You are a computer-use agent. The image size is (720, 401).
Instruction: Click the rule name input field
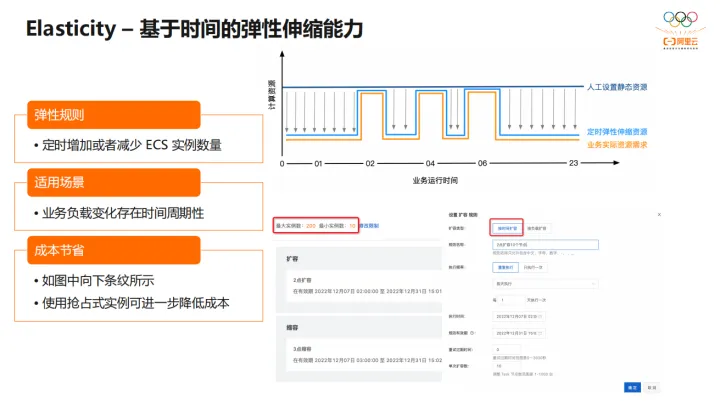tap(545, 245)
